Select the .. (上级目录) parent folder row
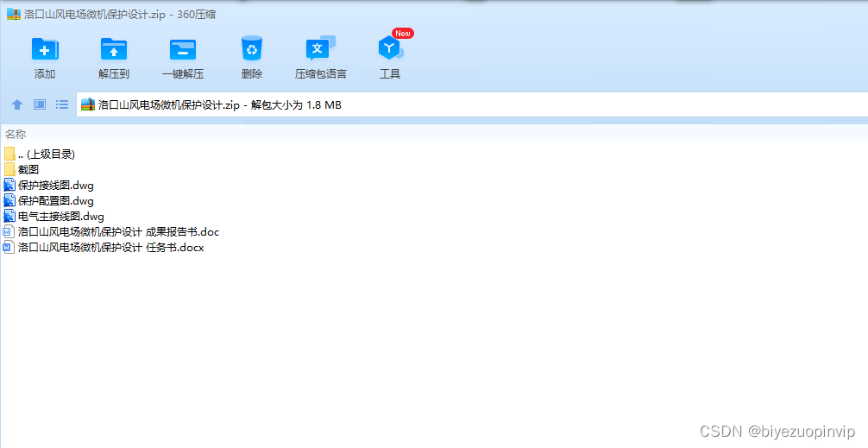 point(40,154)
